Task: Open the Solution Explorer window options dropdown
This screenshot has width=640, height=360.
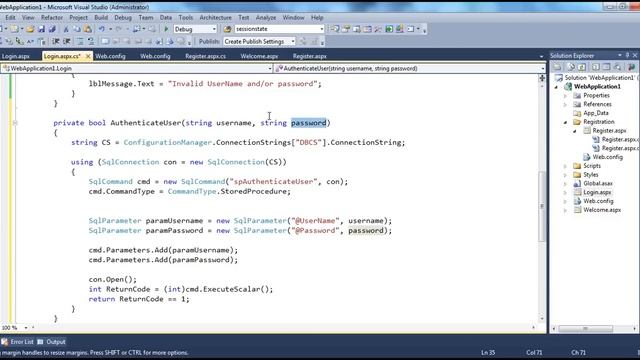Action: pyautogui.click(x=620, y=55)
